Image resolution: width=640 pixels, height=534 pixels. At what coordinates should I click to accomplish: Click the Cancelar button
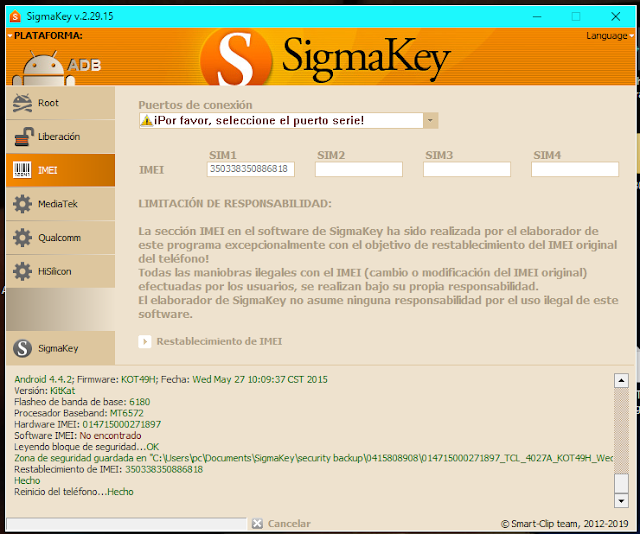[x=281, y=523]
